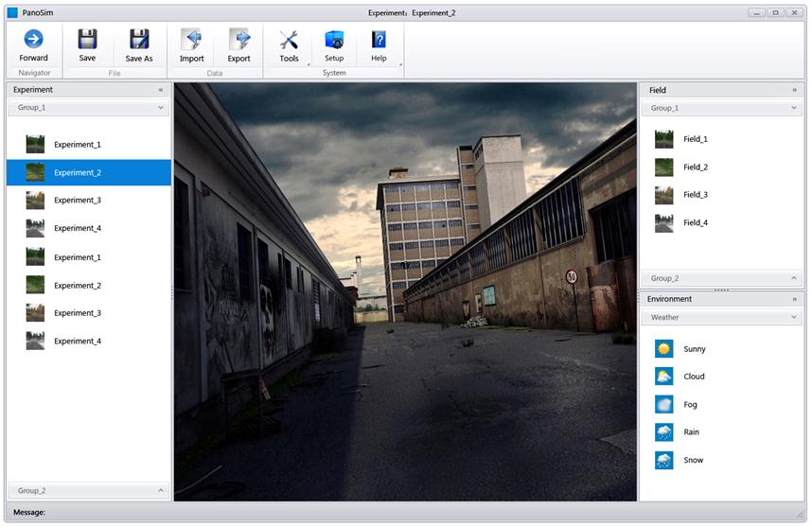This screenshot has width=812, height=527.
Task: Click the Help book icon
Action: point(379,39)
